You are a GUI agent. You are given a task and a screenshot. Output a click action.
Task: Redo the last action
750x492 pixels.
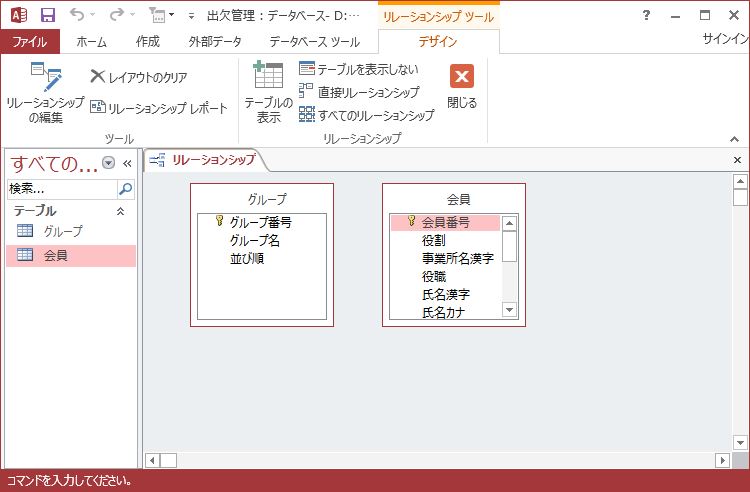[116, 15]
